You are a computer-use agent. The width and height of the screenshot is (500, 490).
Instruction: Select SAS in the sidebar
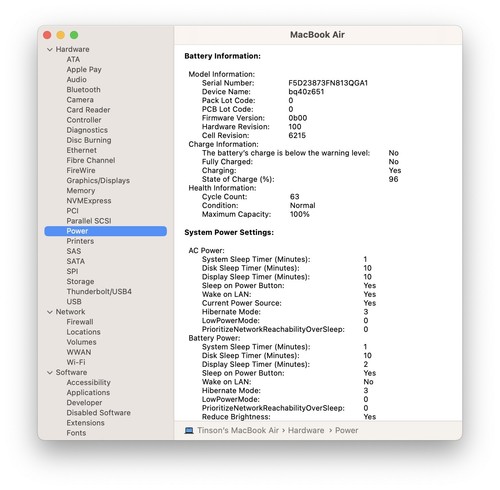[x=74, y=251]
